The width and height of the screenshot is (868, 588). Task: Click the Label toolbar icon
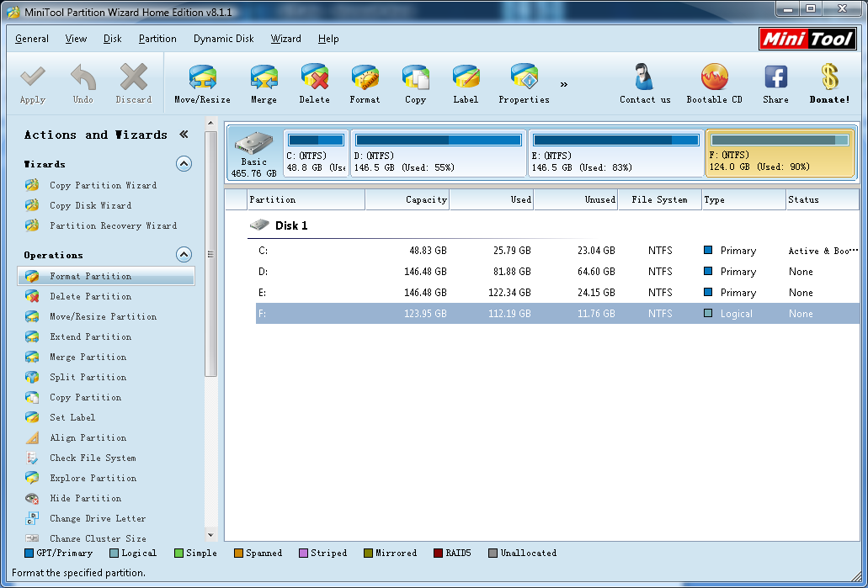[466, 77]
